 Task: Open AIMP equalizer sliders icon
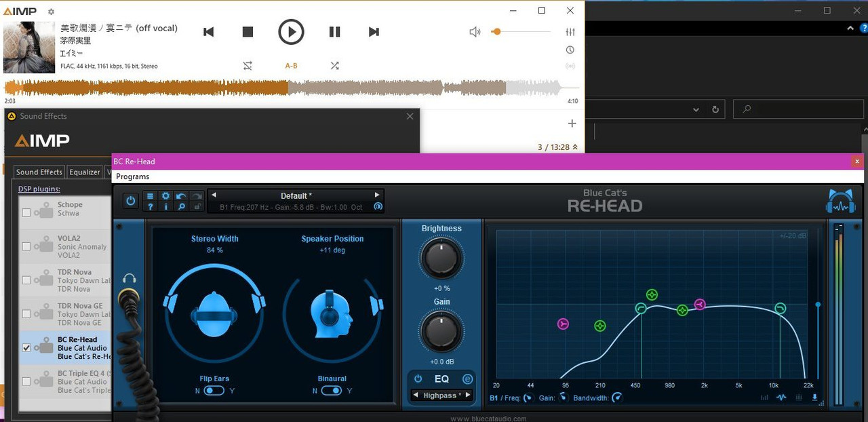coord(570,32)
